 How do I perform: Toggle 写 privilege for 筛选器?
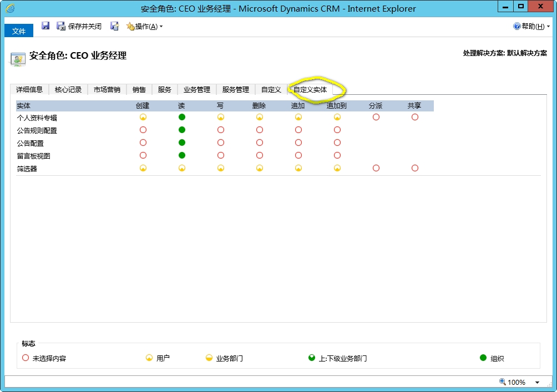tap(221, 169)
